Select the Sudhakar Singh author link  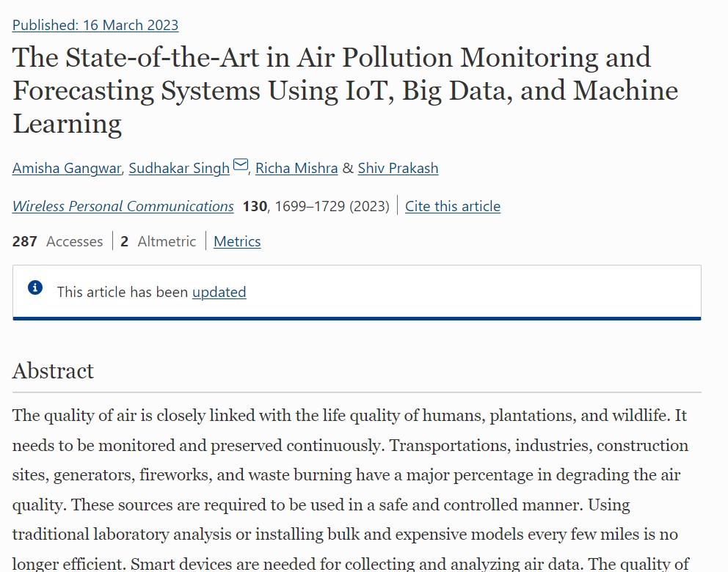tap(179, 168)
